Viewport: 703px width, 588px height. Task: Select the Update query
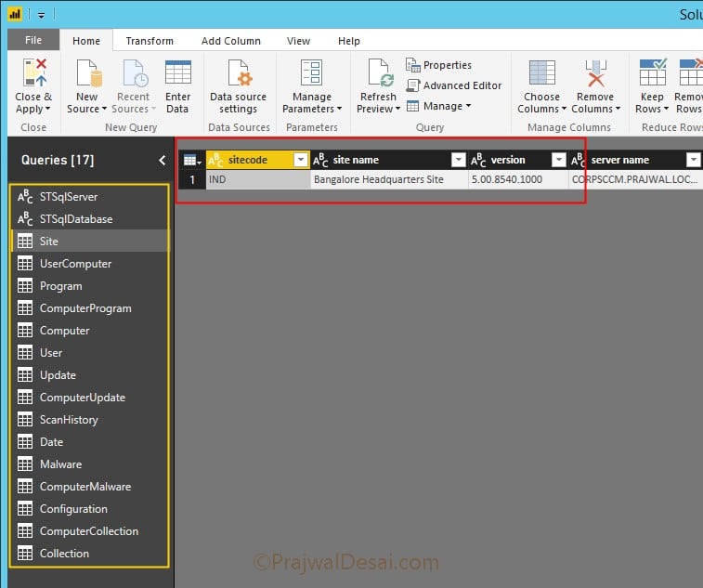[90, 375]
